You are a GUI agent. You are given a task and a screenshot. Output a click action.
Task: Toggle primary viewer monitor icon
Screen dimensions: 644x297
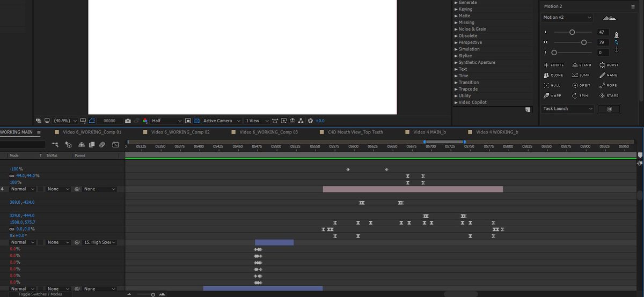click(x=47, y=121)
